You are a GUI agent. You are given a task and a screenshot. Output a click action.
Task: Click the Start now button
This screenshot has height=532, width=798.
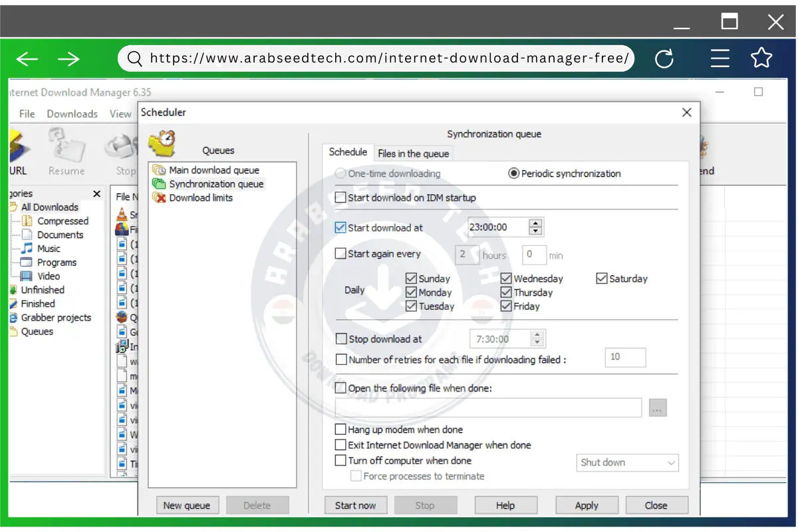(x=355, y=505)
